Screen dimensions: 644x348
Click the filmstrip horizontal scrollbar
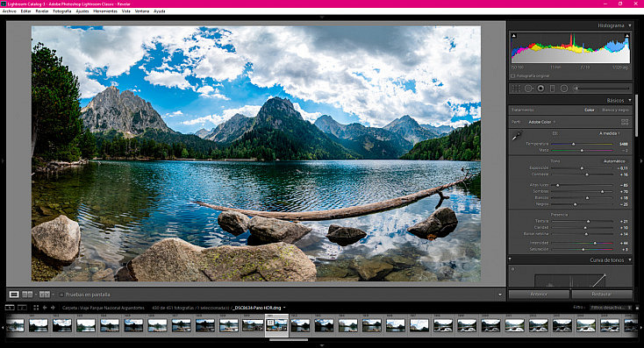coord(289,340)
